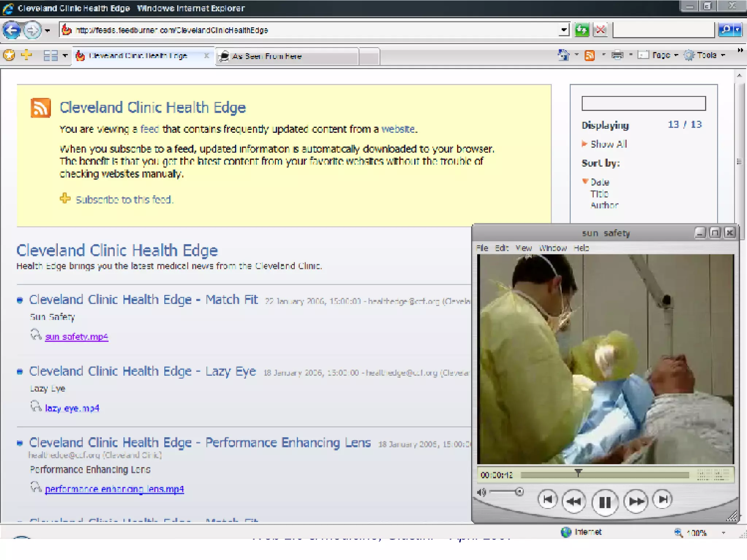Click the orange RSS feeds toolbar icon
Viewport: 747px width, 560px height.
pyautogui.click(x=589, y=55)
